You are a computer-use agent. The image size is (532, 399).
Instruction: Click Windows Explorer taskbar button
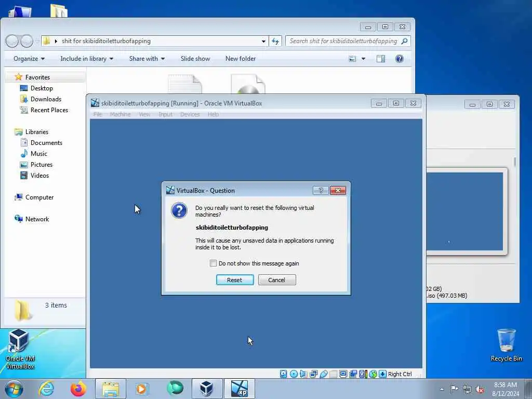pyautogui.click(x=111, y=389)
